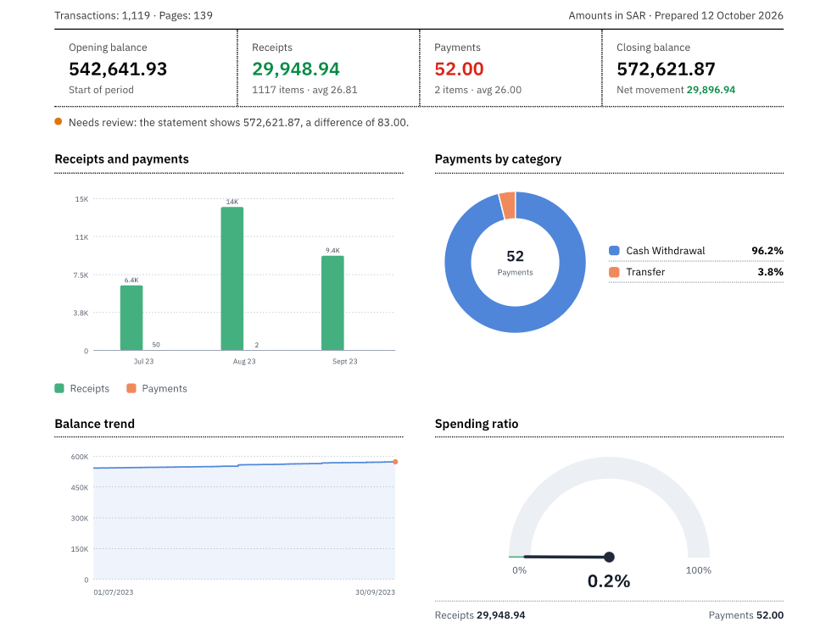837x644 pixels.
Task: Select the opening balance value 542,641.93
Action: click(118, 69)
